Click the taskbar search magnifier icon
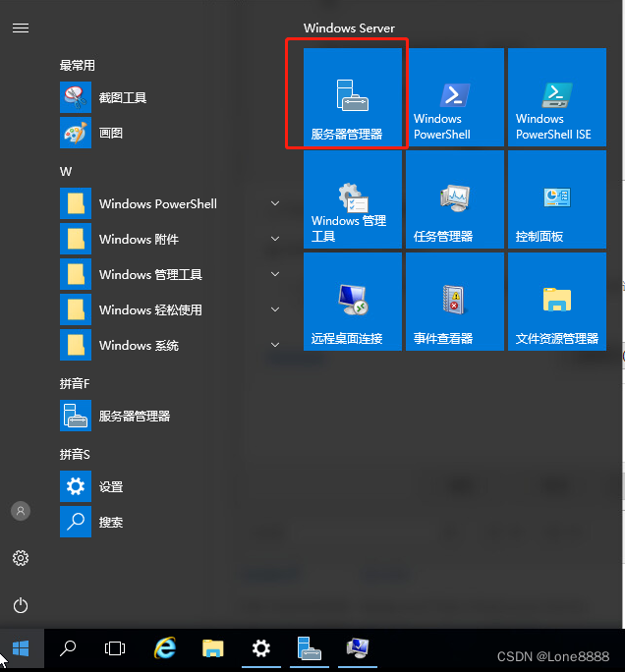 [68, 648]
